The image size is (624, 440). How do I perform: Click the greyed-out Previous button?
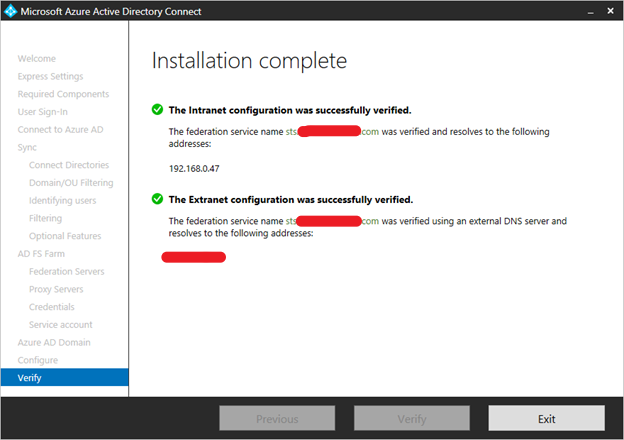pyautogui.click(x=277, y=418)
